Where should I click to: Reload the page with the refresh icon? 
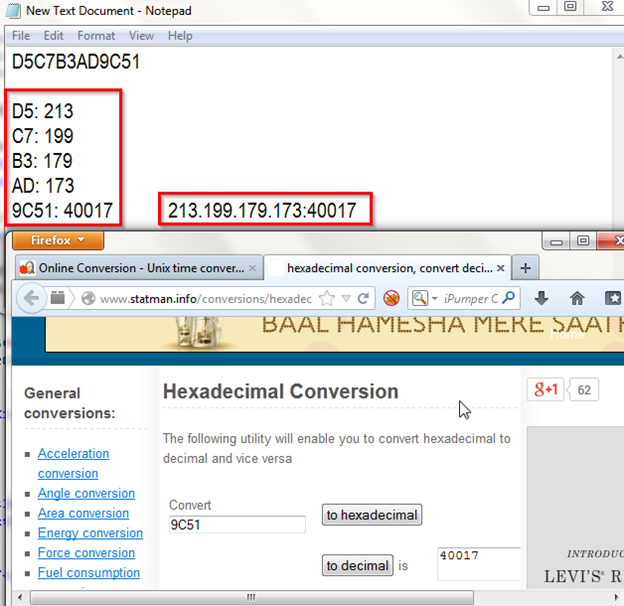coord(363,298)
